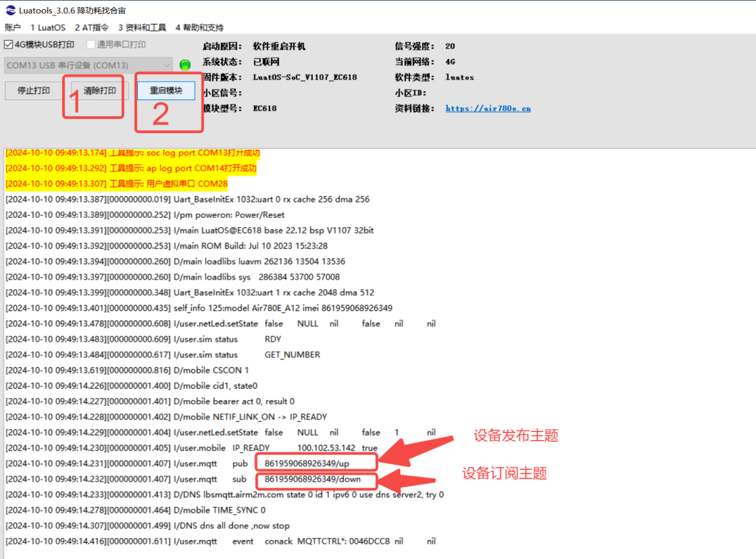This screenshot has height=559, width=756.
Task: Select the log line 'I/pm poweron: Power/Reset'
Action: 145,214
